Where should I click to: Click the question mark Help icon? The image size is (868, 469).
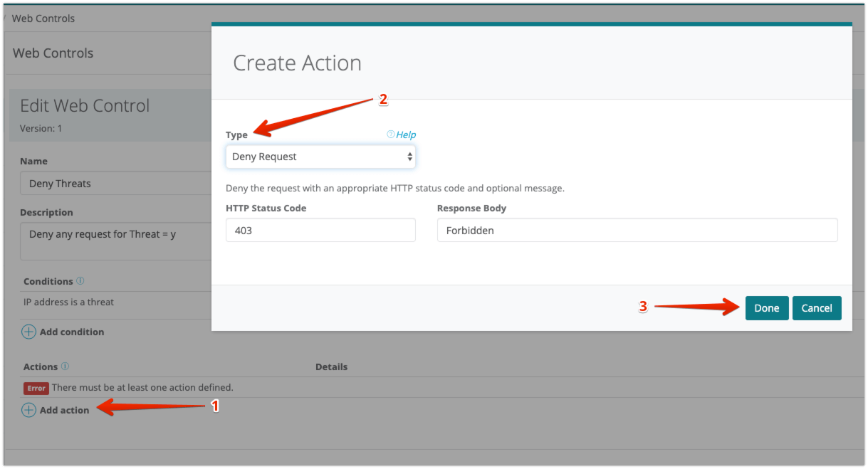click(390, 135)
